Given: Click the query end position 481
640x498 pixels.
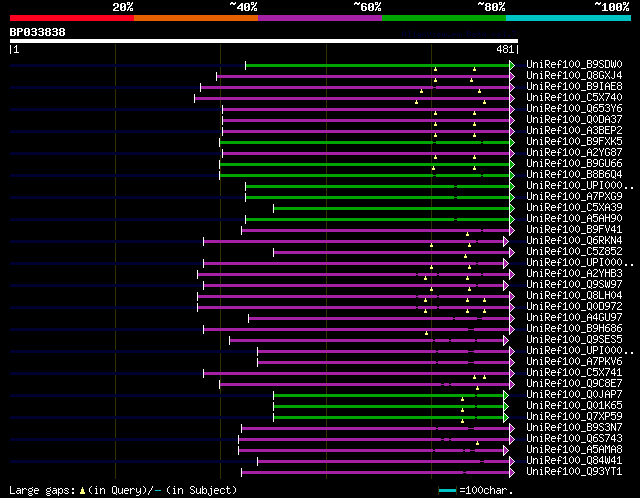Looking at the screenshot, I should coord(505,49).
